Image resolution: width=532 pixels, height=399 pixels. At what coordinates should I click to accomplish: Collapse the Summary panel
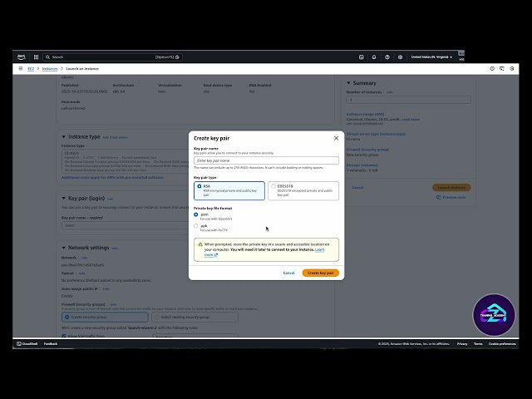click(x=348, y=83)
